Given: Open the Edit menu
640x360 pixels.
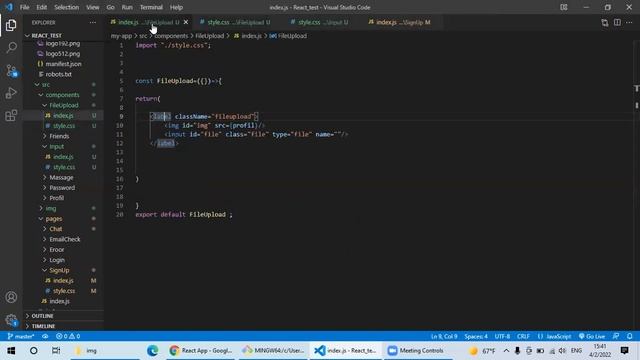Looking at the screenshot, I should pyautogui.click(x=42, y=7).
